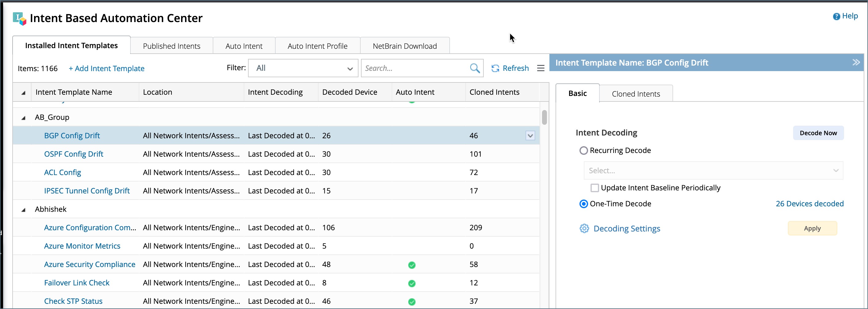This screenshot has width=868, height=309.
Task: Click the 26 Devices decoded link
Action: coord(809,204)
